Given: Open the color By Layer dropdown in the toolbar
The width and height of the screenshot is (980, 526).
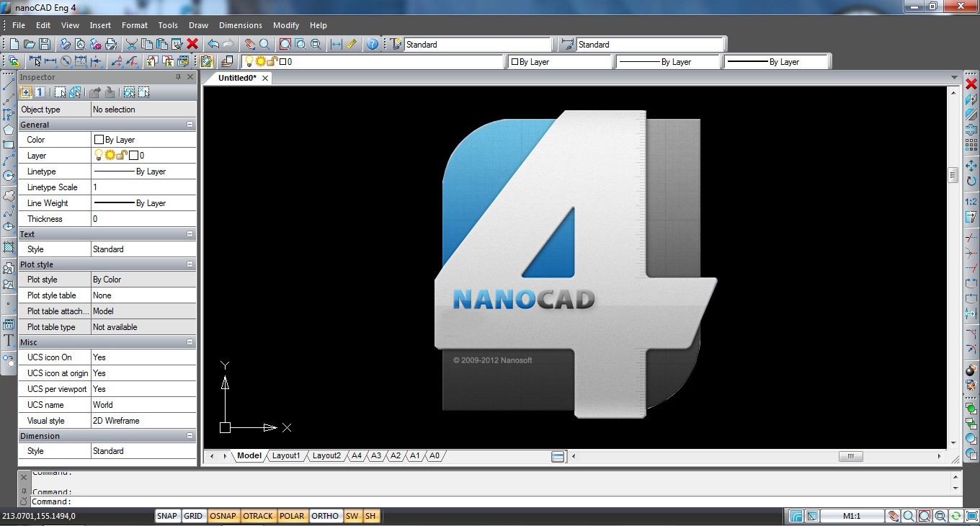Looking at the screenshot, I should point(560,62).
